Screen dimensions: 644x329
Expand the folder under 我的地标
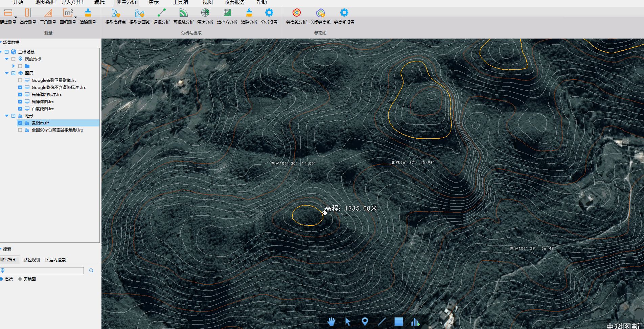tap(14, 66)
